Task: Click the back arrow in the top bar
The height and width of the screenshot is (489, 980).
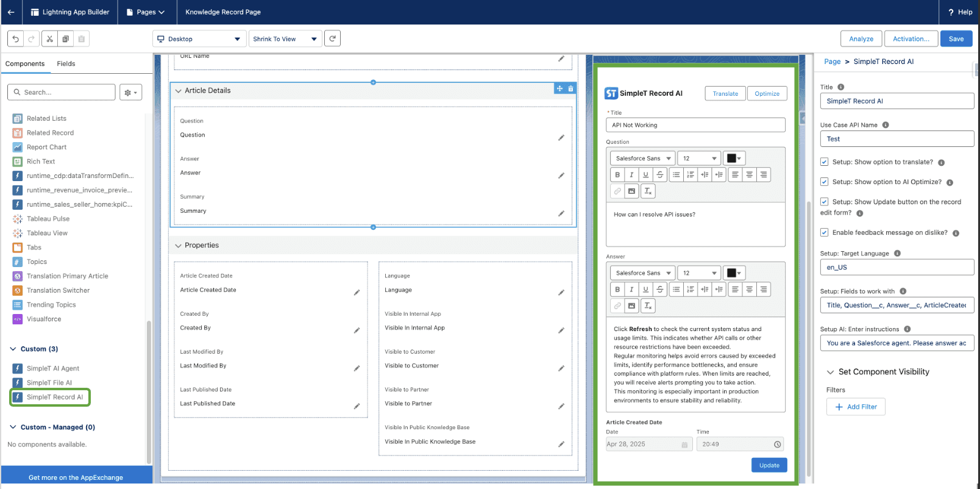Action: (11, 12)
